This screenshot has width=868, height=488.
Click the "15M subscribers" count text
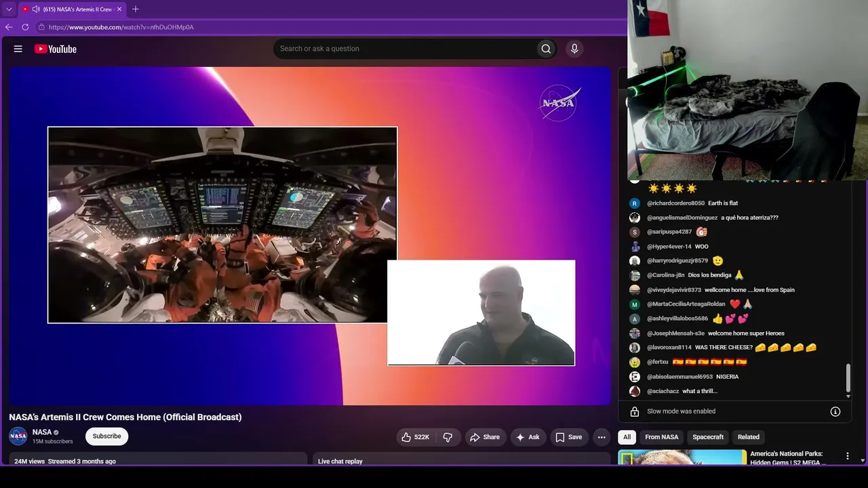click(x=53, y=441)
